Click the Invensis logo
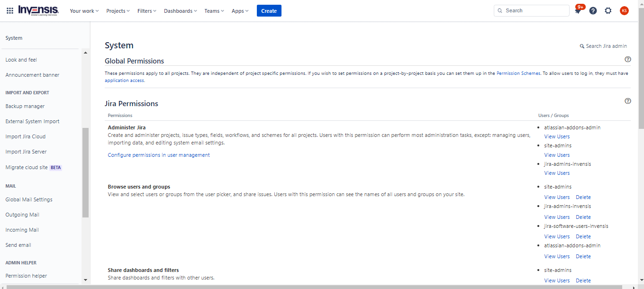644x289 pixels. pyautogui.click(x=37, y=10)
